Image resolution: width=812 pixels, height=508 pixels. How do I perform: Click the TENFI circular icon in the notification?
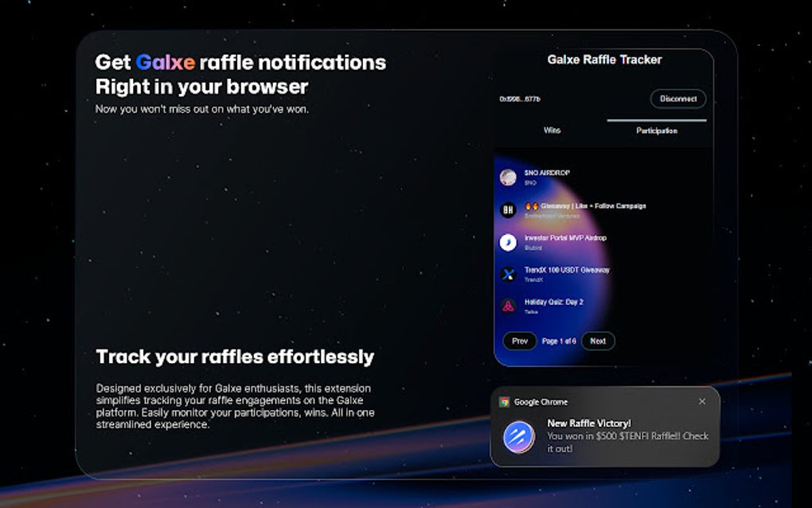point(518,435)
